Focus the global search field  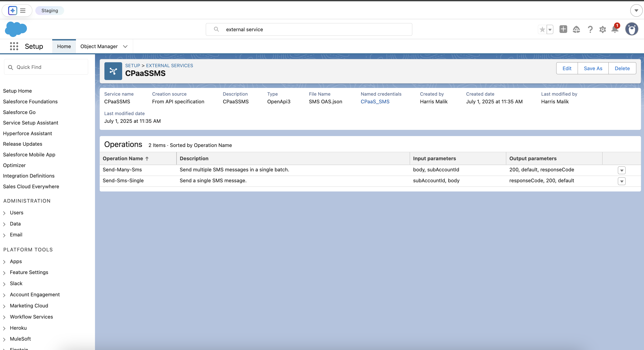point(309,30)
